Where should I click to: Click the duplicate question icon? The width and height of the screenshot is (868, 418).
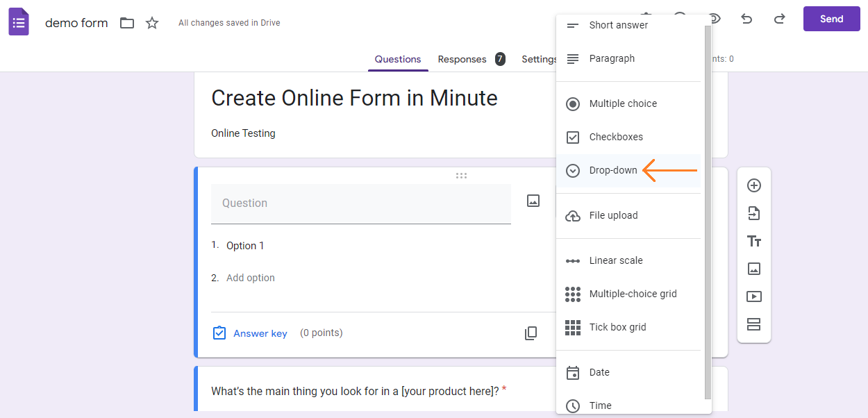[x=531, y=333]
